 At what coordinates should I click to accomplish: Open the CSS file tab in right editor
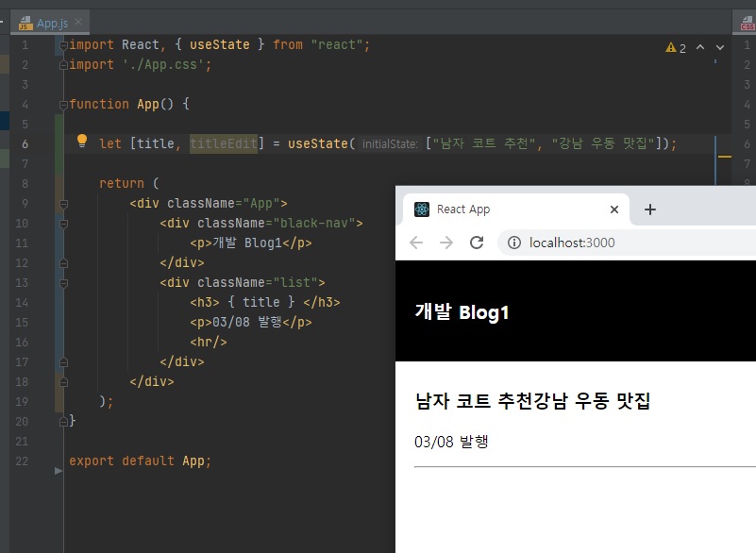[x=748, y=23]
